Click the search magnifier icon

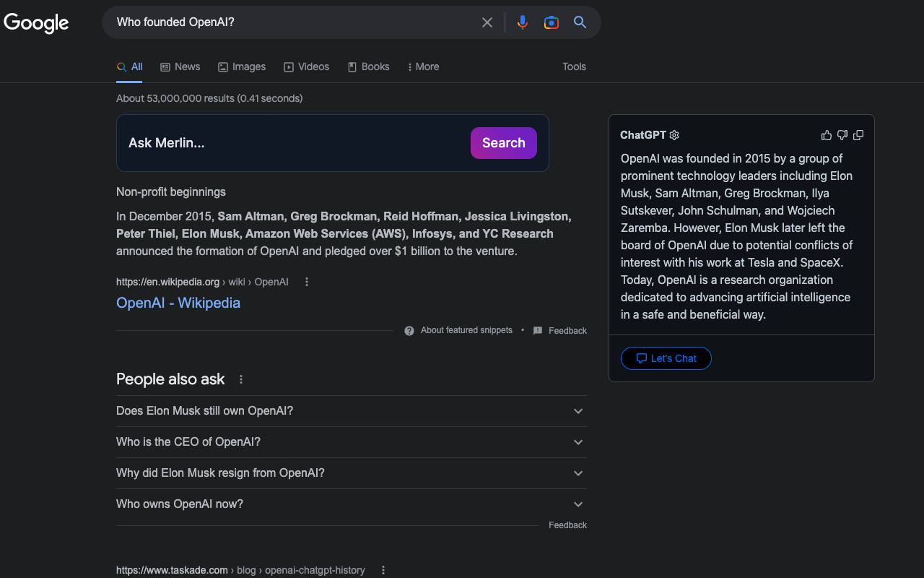tap(580, 22)
